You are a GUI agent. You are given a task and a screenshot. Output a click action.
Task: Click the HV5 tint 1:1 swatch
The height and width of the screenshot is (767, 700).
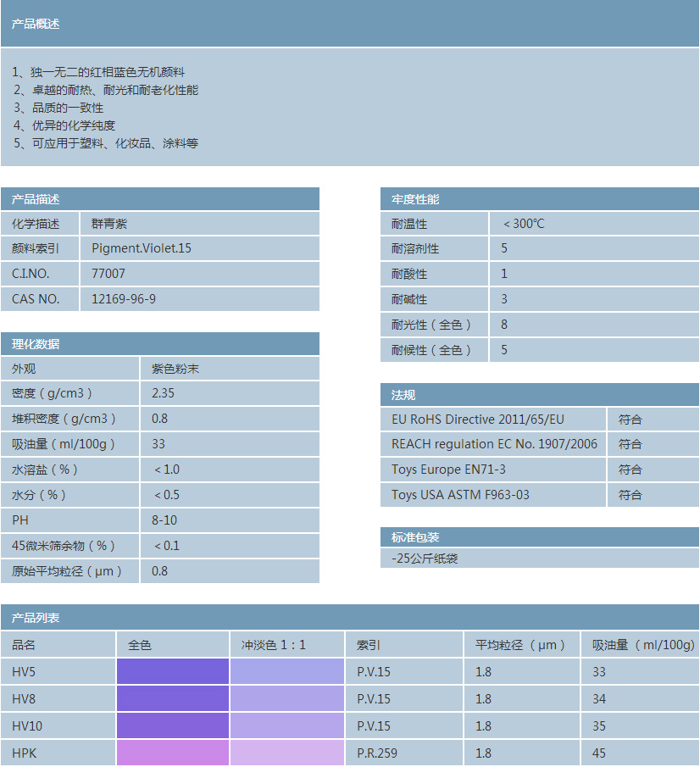pyautogui.click(x=287, y=671)
